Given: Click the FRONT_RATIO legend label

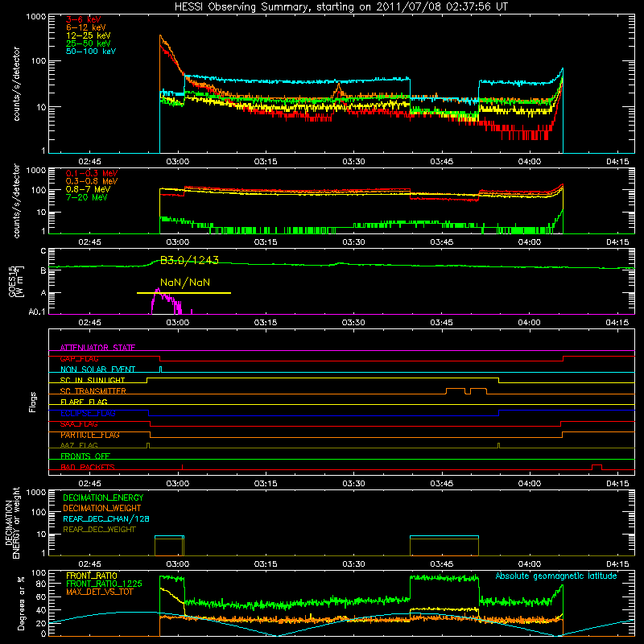Looking at the screenshot, I should [x=92, y=576].
